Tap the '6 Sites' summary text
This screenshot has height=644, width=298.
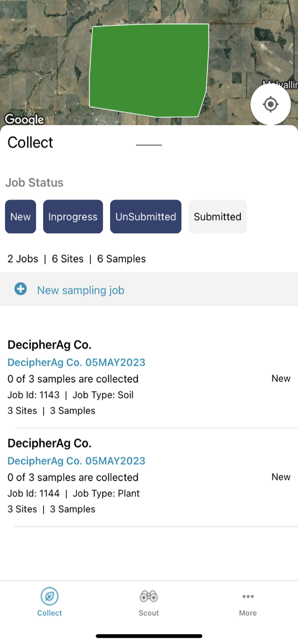[68, 259]
